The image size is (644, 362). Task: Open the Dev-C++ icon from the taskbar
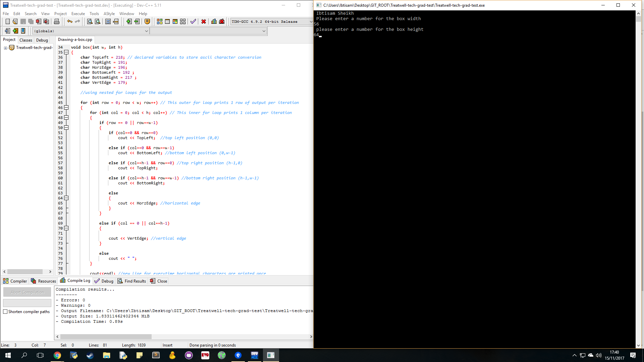pyautogui.click(x=255, y=355)
